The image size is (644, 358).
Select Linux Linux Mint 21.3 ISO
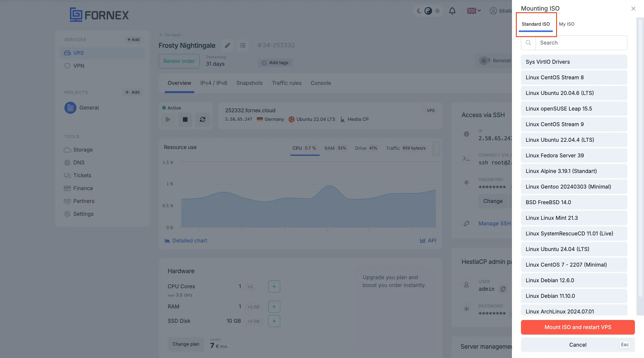click(x=574, y=218)
